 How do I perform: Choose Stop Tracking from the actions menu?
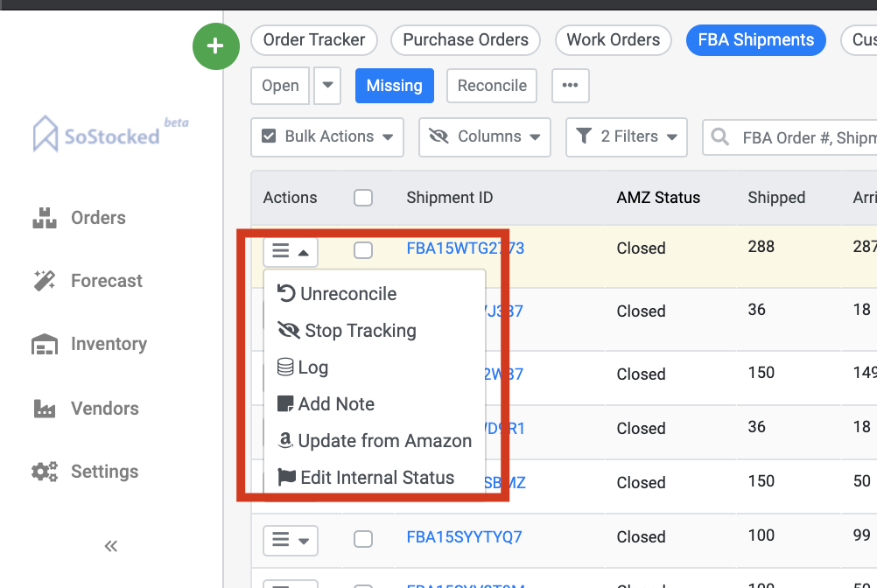pos(347,331)
